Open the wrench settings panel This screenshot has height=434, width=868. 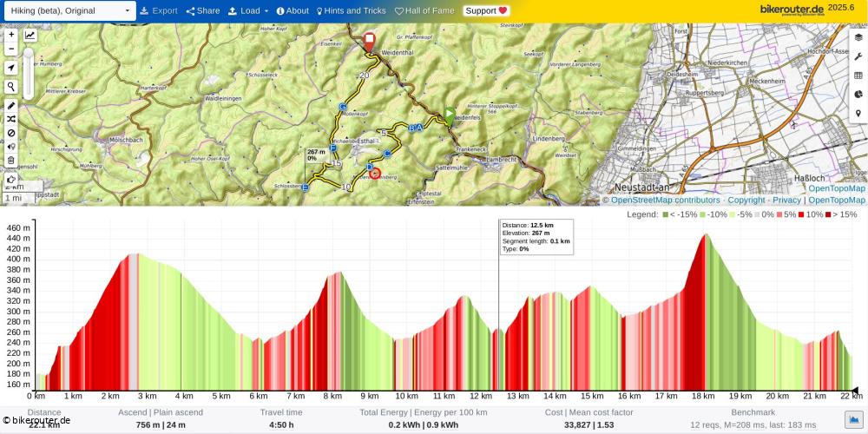858,56
